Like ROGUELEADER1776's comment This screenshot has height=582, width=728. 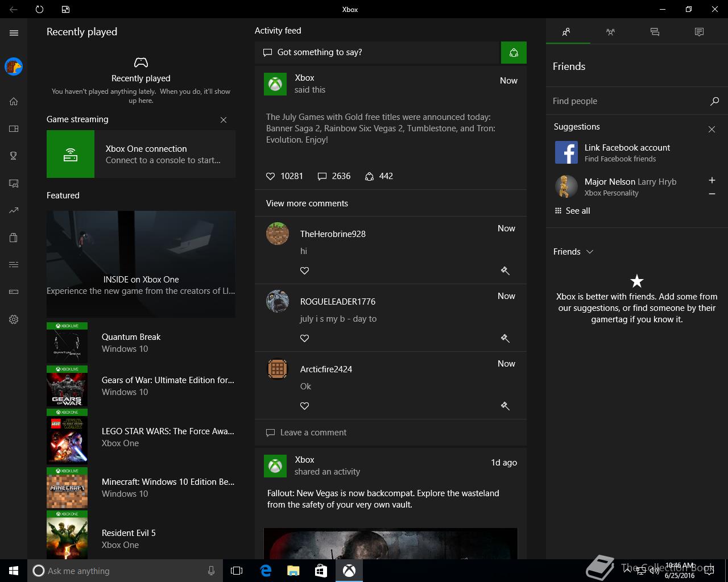pos(305,338)
